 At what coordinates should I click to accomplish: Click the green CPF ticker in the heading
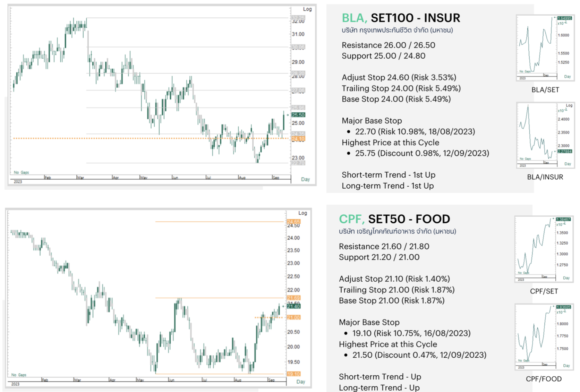(351, 219)
